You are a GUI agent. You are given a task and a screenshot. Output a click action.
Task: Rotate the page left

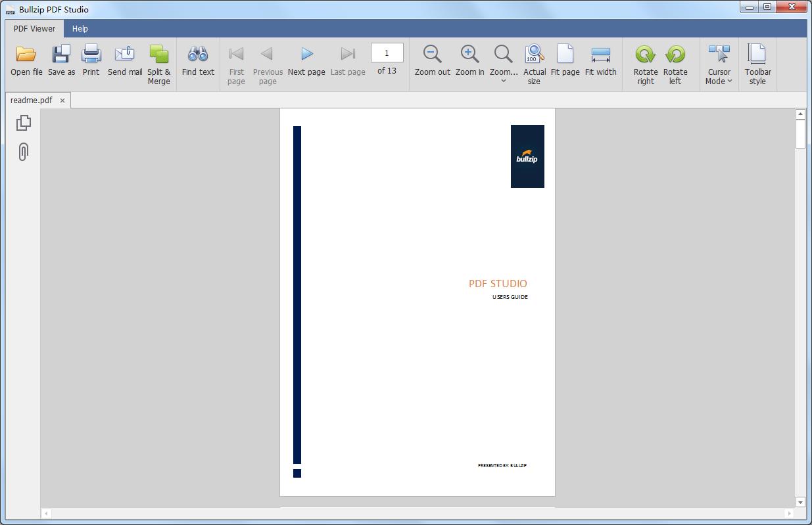click(675, 55)
